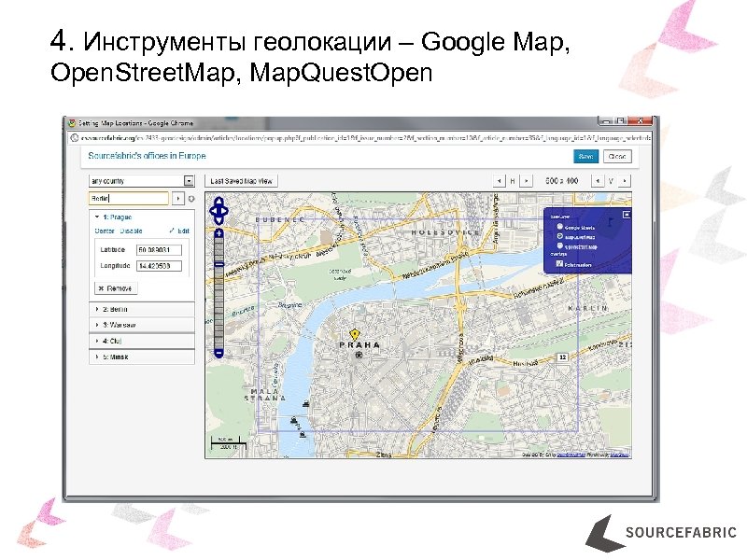Image resolution: width=747 pixels, height=560 pixels.
Task: Click the Close button next to Save
Action: tap(617, 156)
